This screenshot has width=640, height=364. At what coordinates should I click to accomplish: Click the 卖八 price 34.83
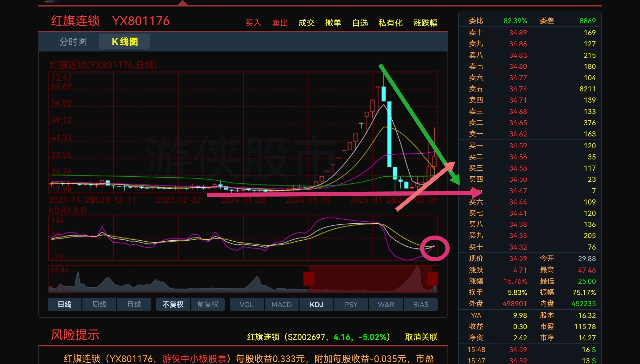tap(518, 55)
